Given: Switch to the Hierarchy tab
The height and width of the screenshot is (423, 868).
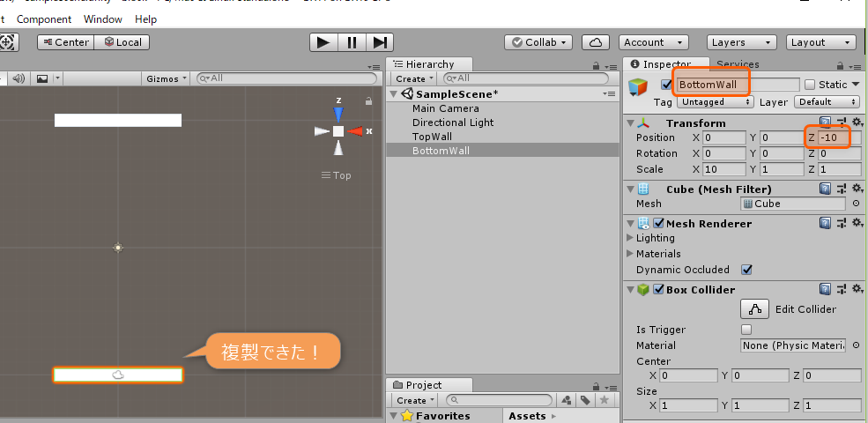Looking at the screenshot, I should coord(429,64).
